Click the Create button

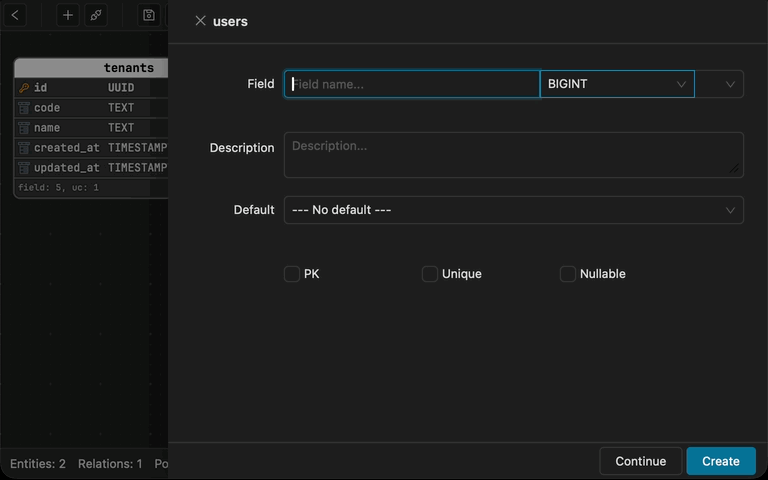coord(721,461)
